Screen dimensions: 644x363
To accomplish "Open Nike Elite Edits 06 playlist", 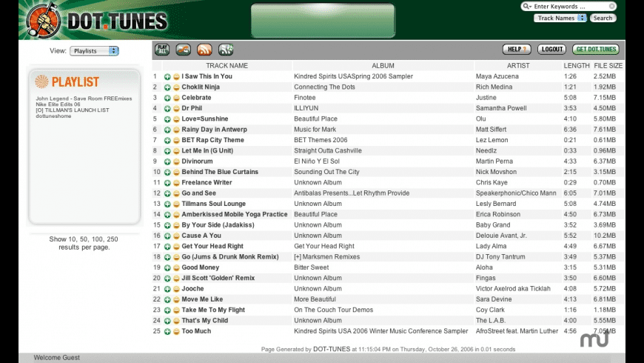I will pyautogui.click(x=58, y=104).
